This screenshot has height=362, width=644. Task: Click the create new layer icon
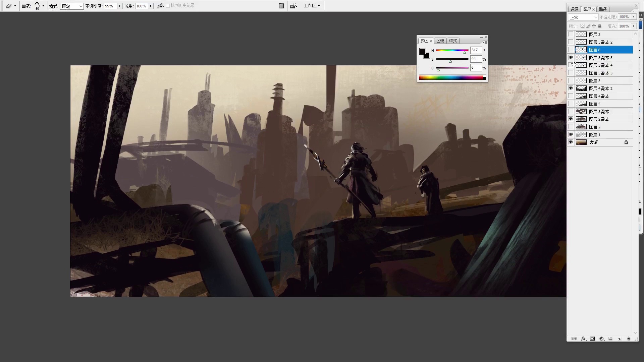point(620,339)
